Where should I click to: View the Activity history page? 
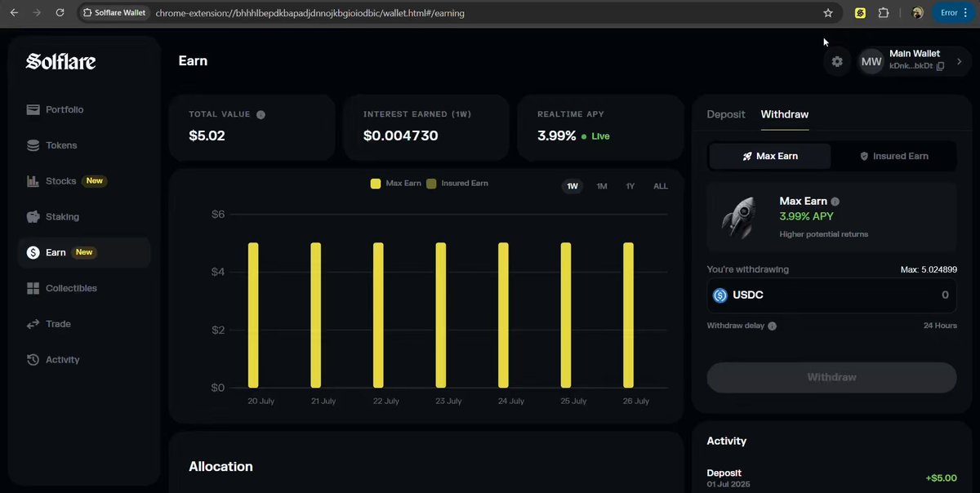53,360
